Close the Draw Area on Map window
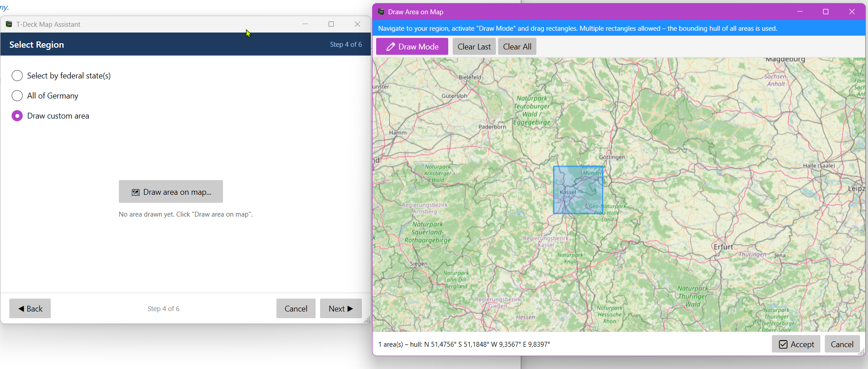868x369 pixels. click(x=852, y=12)
